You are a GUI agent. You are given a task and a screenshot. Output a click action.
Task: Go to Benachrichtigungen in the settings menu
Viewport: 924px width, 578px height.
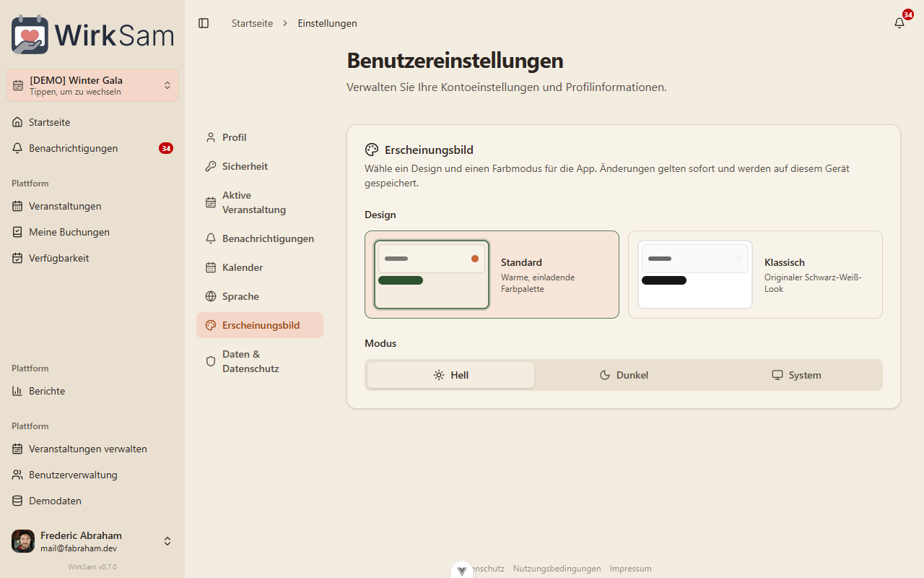(260, 238)
